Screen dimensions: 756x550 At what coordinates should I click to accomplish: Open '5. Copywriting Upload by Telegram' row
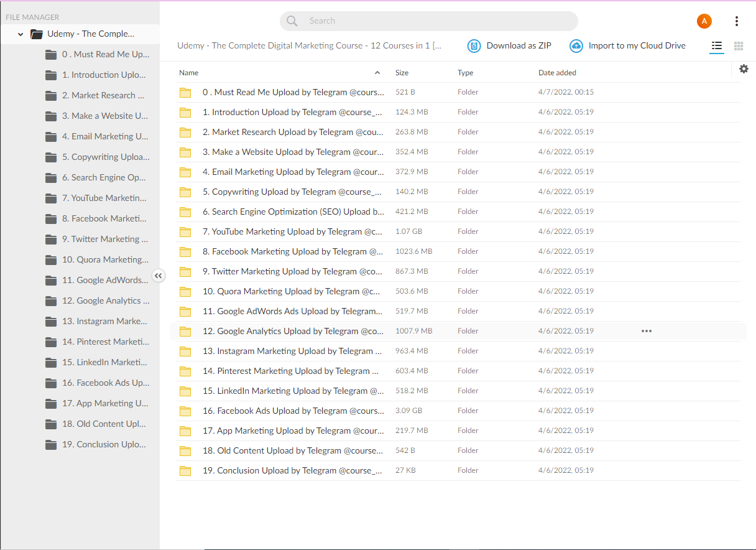[459, 192]
